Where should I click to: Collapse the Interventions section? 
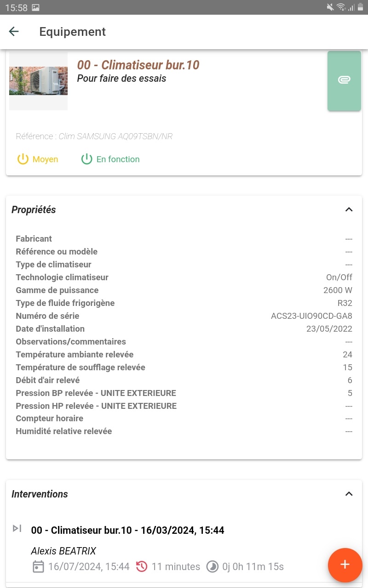click(x=349, y=494)
